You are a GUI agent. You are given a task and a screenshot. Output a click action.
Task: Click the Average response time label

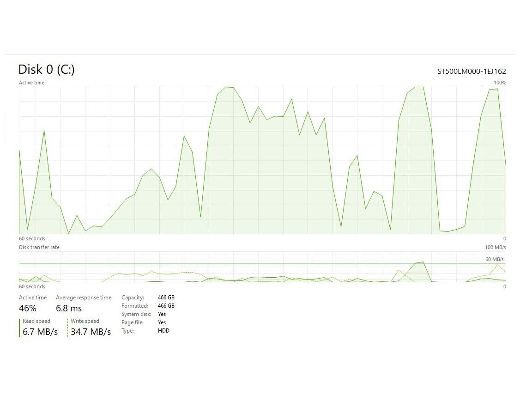point(84,298)
